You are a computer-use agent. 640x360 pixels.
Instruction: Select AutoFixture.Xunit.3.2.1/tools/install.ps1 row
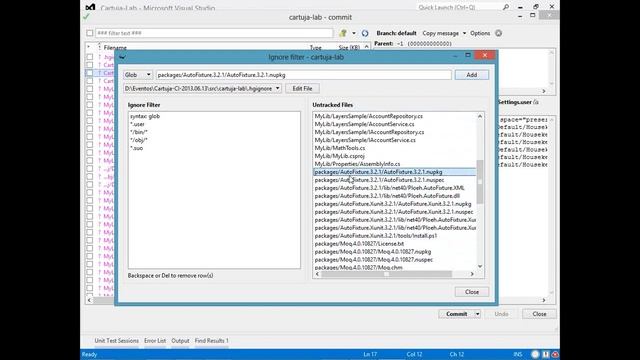376,236
